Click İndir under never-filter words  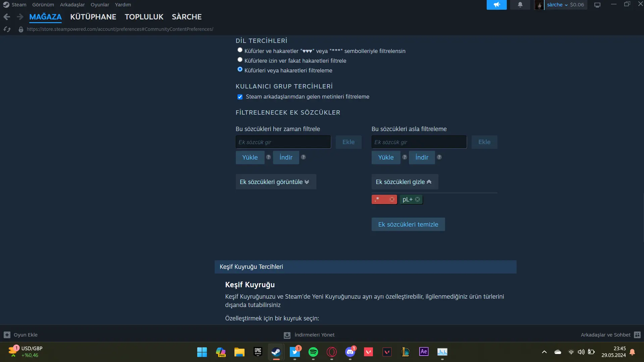pos(422,158)
